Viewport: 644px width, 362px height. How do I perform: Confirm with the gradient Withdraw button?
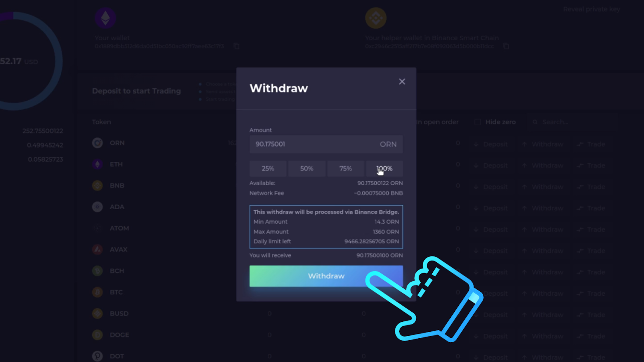tap(326, 276)
